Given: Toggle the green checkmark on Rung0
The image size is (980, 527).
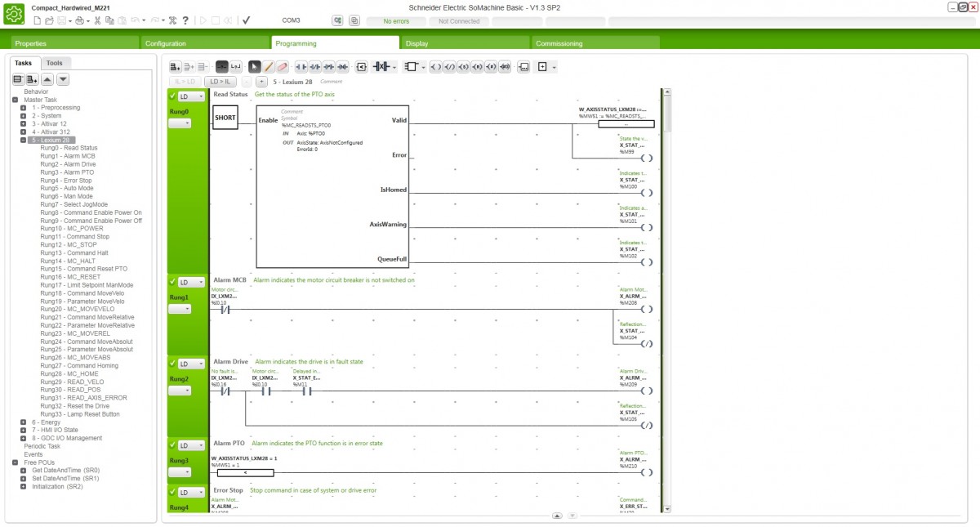Looking at the screenshot, I should click(172, 96).
